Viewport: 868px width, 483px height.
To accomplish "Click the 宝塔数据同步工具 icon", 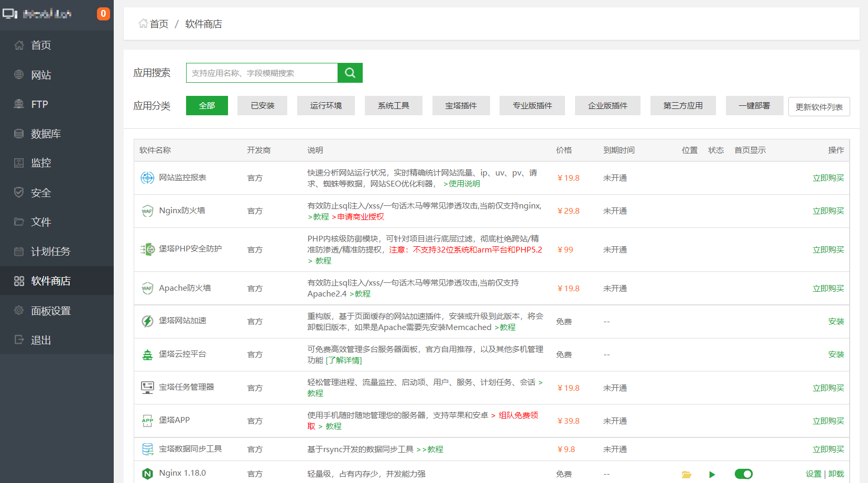I will (x=147, y=449).
